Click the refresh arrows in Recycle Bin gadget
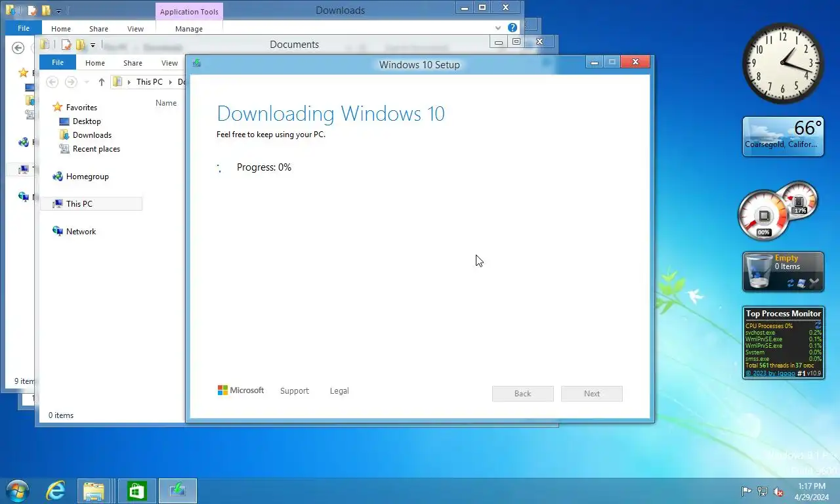This screenshot has width=840, height=504. [791, 283]
